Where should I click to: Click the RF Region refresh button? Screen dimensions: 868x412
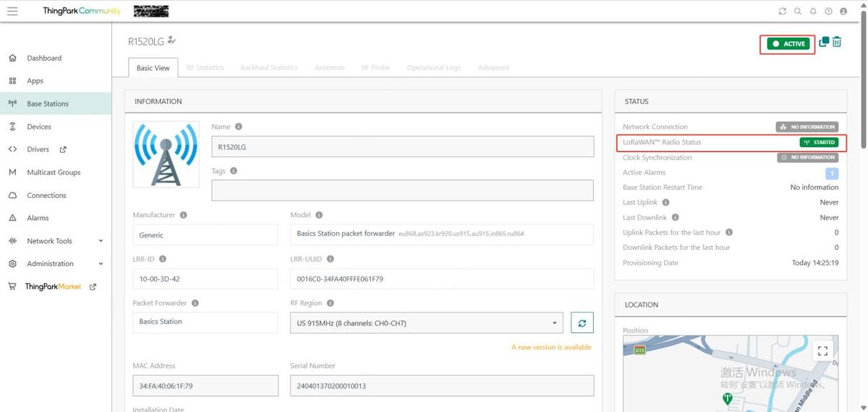click(x=582, y=323)
